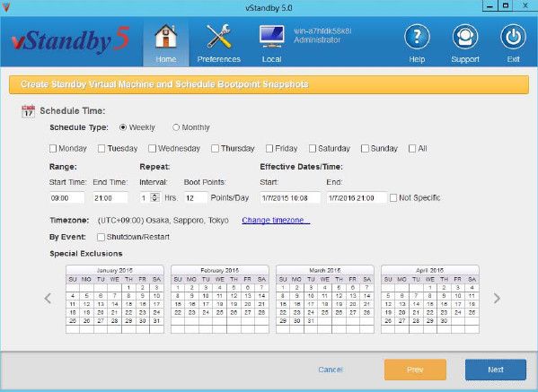Enable Shutdown/Restart event checkbox

tap(101, 237)
